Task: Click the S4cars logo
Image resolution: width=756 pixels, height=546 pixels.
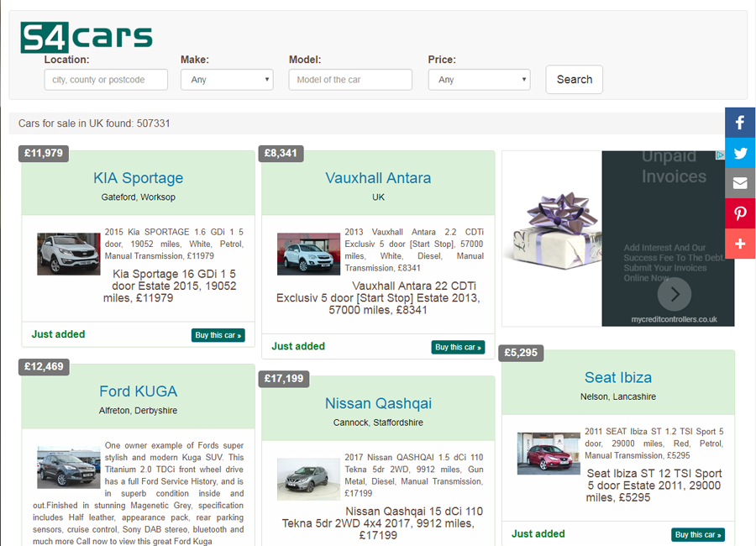Action: point(87,37)
